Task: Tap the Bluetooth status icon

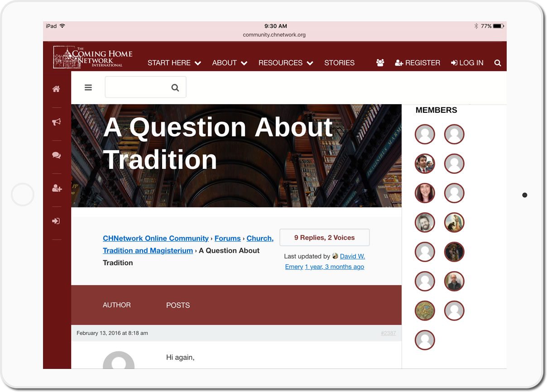Action: pyautogui.click(x=476, y=26)
